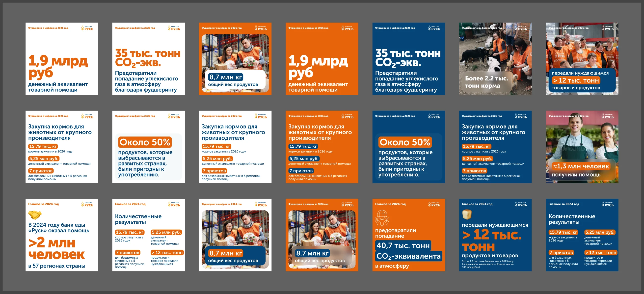Select the 'Более 2,2 тыс. тонн корма' photo card
Viewport: 644px width, 294px height.
click(x=495, y=59)
